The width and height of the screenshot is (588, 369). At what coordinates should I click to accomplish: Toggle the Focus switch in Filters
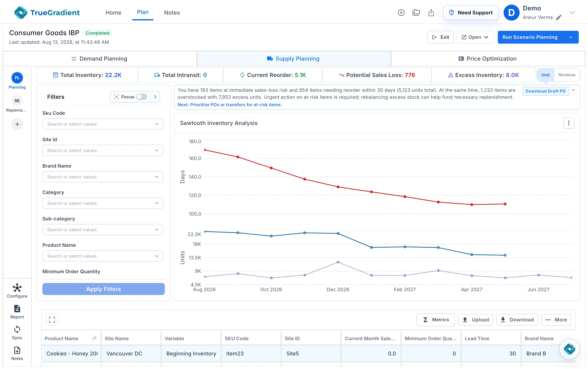(142, 97)
